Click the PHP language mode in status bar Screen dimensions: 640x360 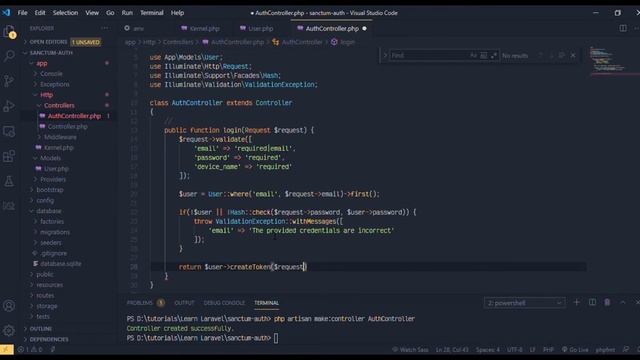[x=548, y=349]
